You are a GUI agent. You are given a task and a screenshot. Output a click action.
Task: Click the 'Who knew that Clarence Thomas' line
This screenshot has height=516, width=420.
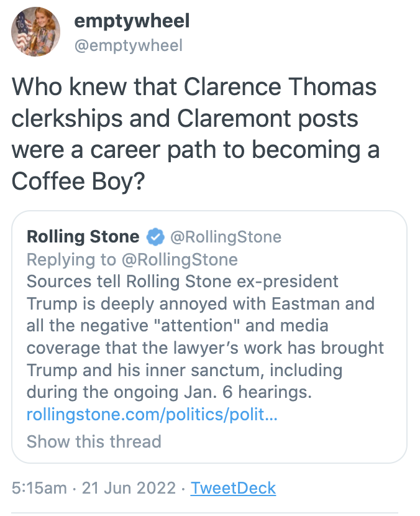pyautogui.click(x=194, y=87)
